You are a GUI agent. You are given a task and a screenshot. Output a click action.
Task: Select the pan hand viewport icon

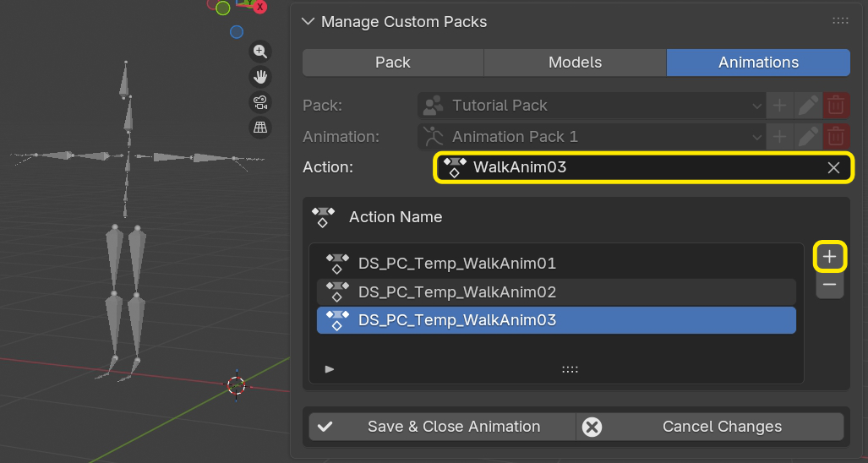click(x=260, y=78)
